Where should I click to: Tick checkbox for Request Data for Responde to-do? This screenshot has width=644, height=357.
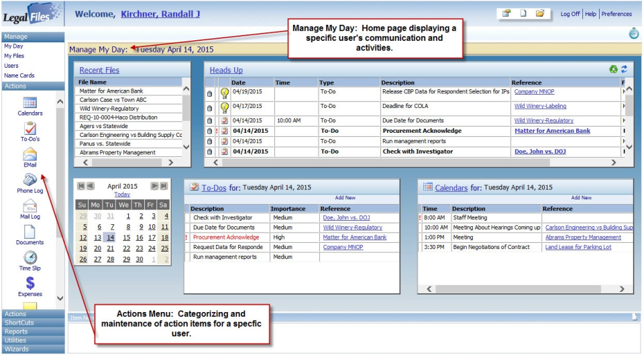click(x=188, y=248)
